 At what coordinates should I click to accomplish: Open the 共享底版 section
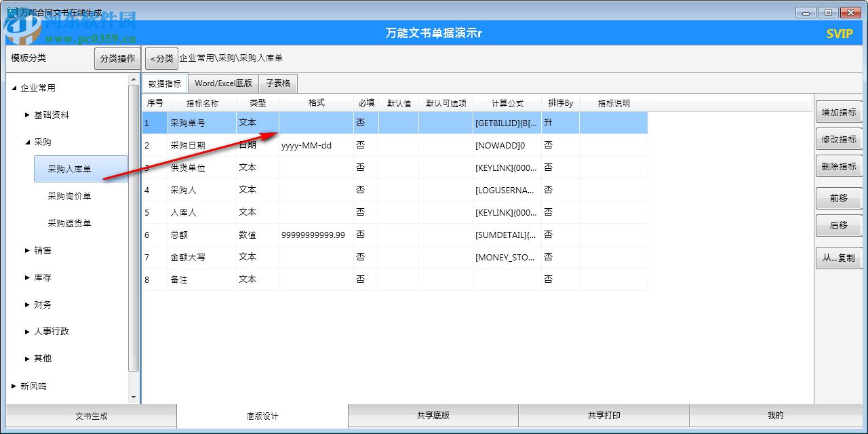(x=433, y=416)
